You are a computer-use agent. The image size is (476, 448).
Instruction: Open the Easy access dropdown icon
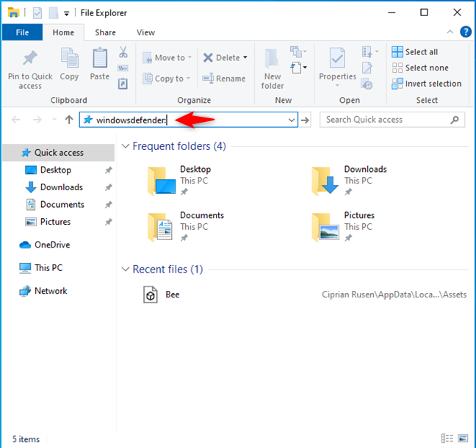pos(299,68)
